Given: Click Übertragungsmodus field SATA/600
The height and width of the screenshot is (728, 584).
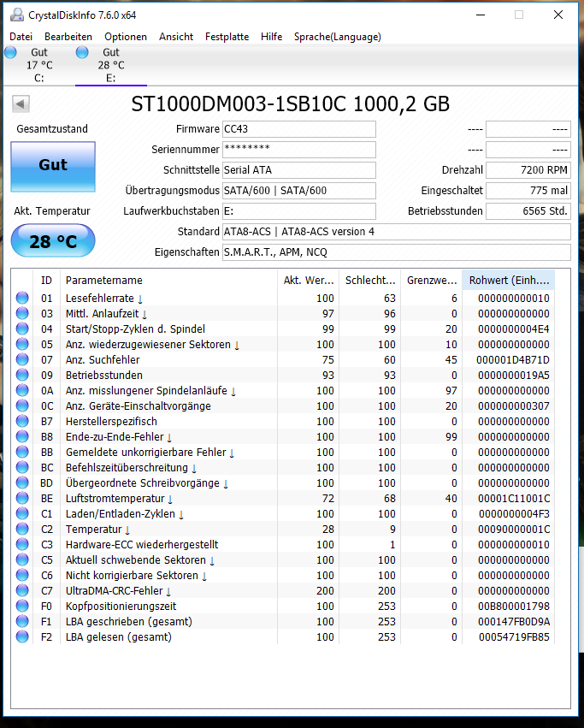Looking at the screenshot, I should pyautogui.click(x=299, y=191).
